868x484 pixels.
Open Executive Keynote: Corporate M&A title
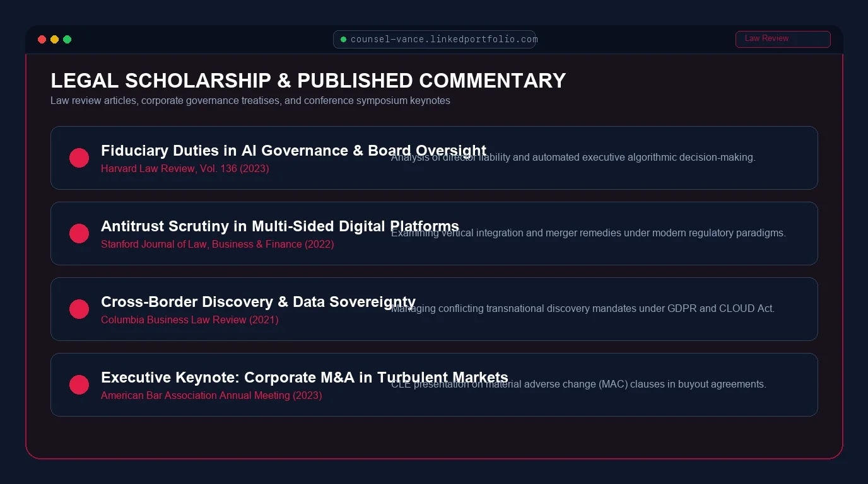[x=305, y=377]
